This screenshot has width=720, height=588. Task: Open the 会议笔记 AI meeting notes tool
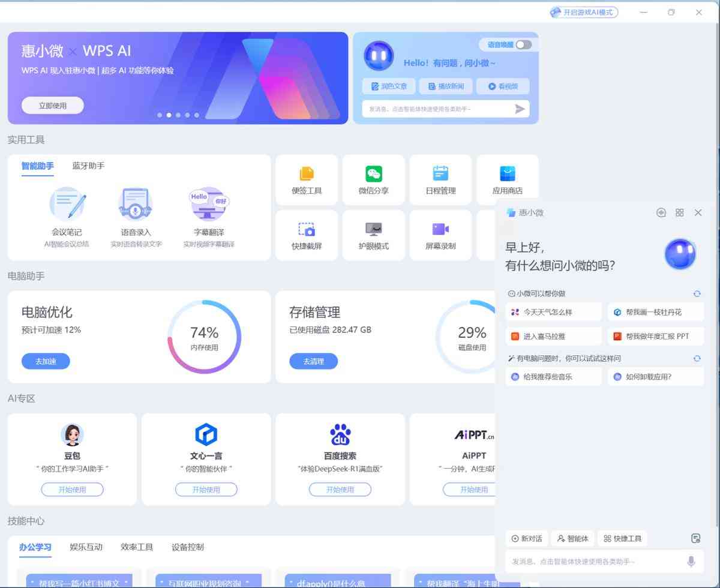pyautogui.click(x=68, y=213)
